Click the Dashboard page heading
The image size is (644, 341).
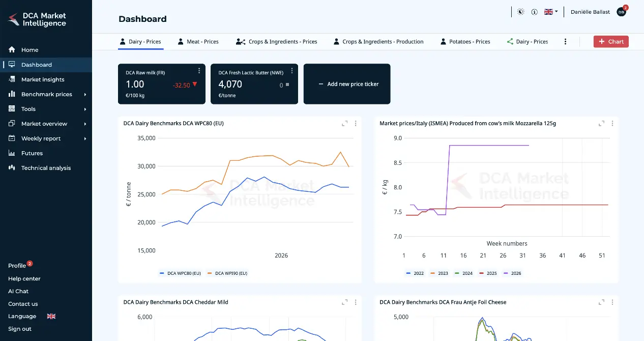(142, 19)
